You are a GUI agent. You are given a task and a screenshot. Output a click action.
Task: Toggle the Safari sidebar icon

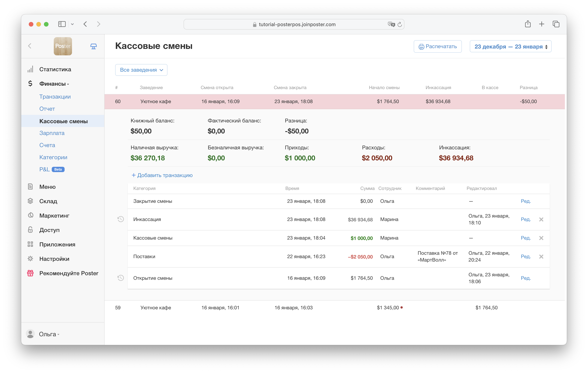click(x=62, y=24)
